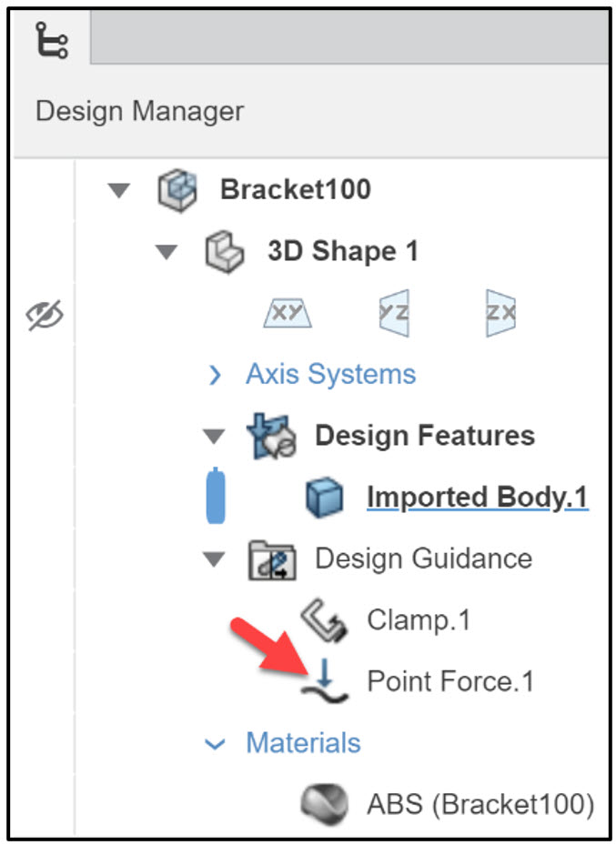The height and width of the screenshot is (845, 616).
Task: Open the Design Manager tree tab icon
Action: pyautogui.click(x=52, y=39)
